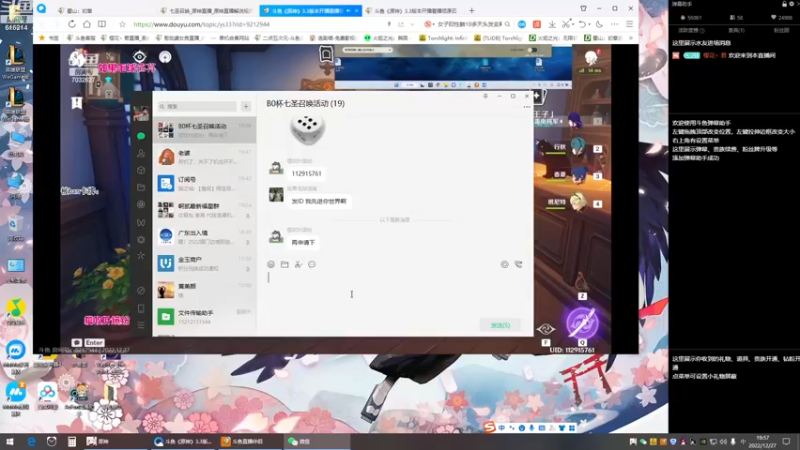Screen dimensions: 800x450
Task: Open WeChat favorites cube icon
Action: [x=141, y=170]
